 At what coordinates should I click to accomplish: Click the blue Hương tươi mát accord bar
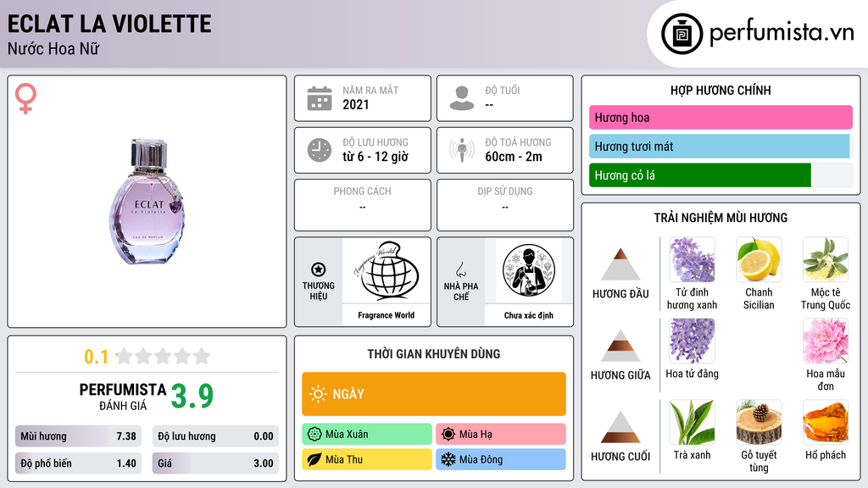tap(719, 147)
